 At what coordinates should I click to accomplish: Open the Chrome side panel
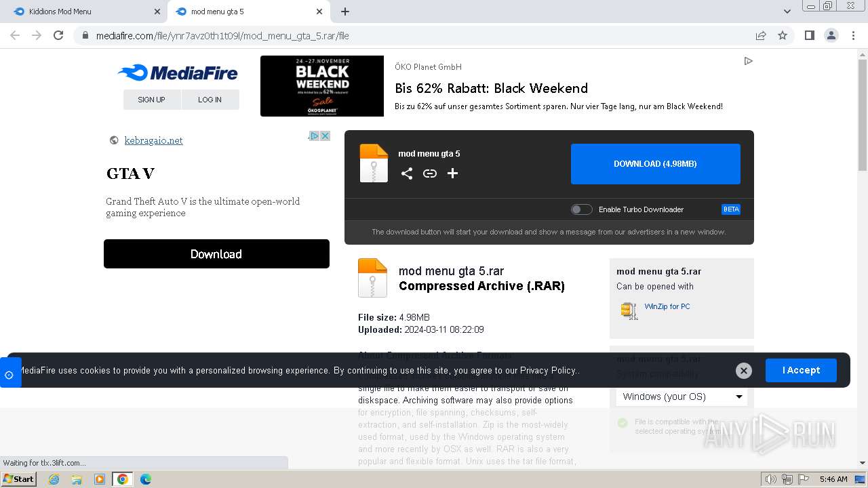coord(809,35)
